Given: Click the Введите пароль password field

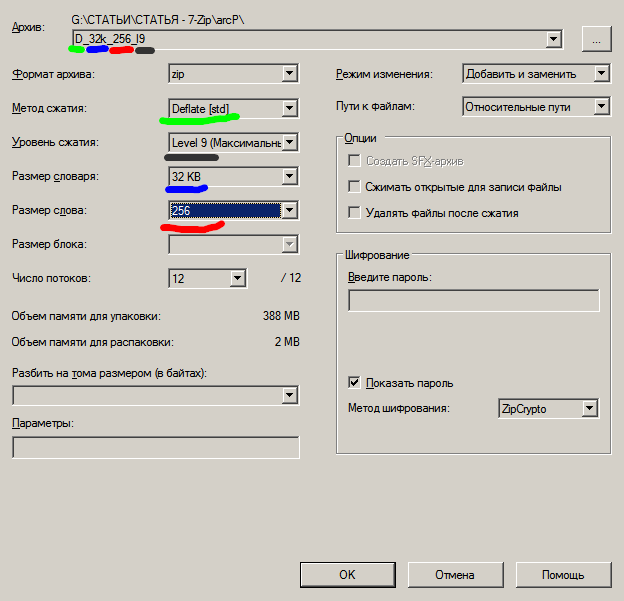Looking at the screenshot, I should click(474, 300).
